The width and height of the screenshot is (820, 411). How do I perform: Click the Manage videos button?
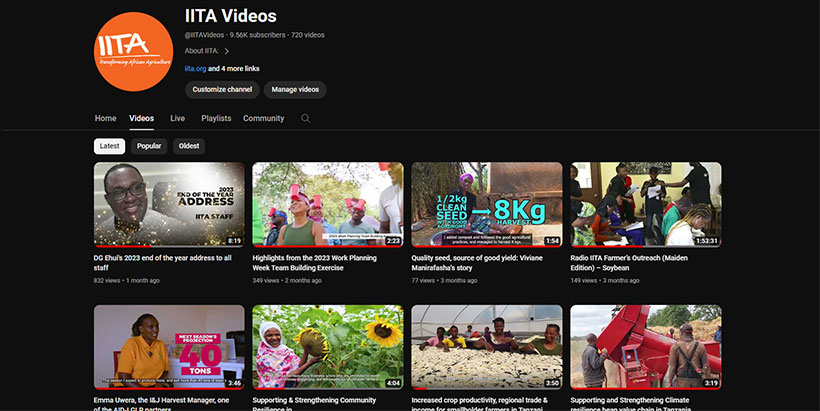(x=295, y=90)
